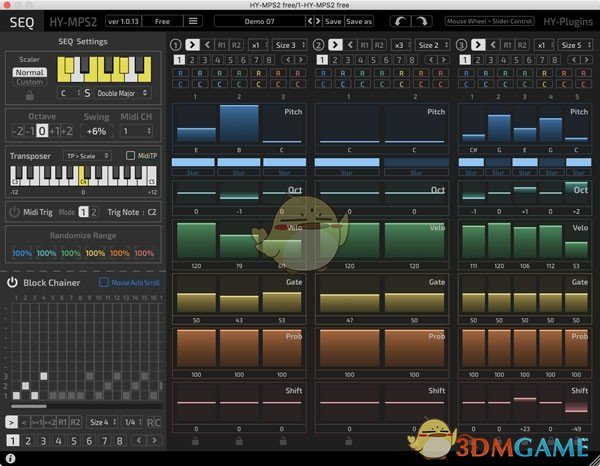
Task: Click the lock icon below sequencer 2 step 1
Action: pos(349,441)
